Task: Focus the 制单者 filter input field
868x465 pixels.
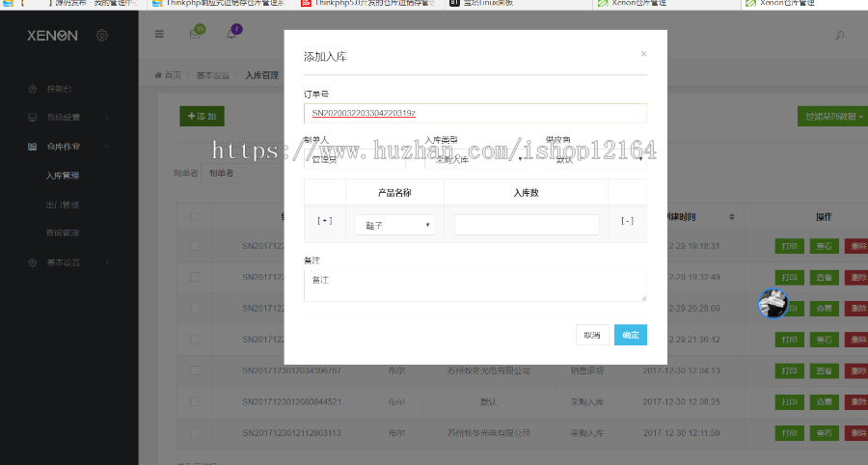Action: click(x=242, y=174)
